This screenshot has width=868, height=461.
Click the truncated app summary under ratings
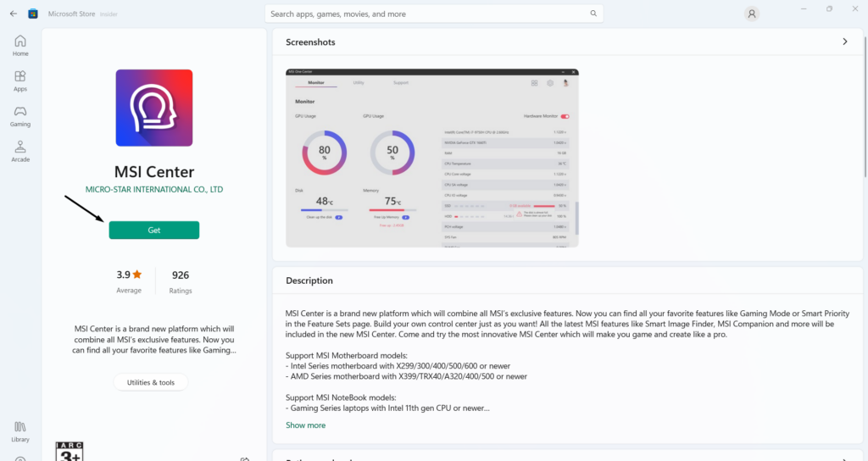(x=153, y=339)
